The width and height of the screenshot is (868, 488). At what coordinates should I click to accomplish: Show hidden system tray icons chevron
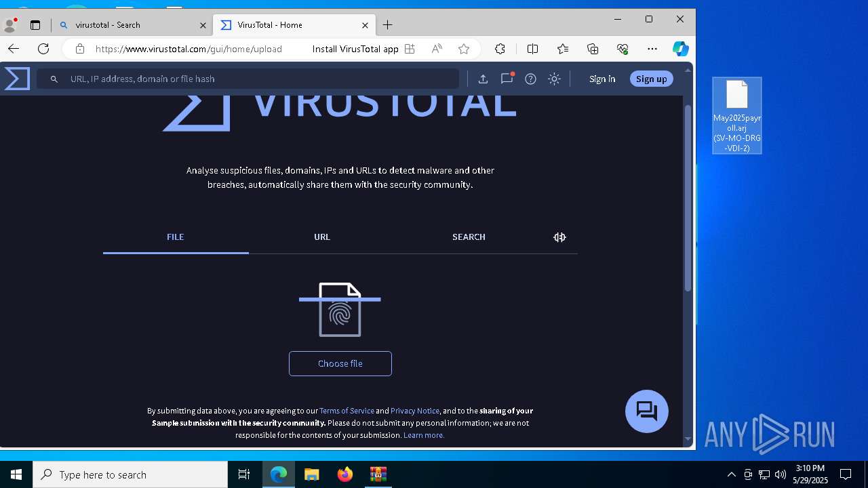tap(731, 474)
